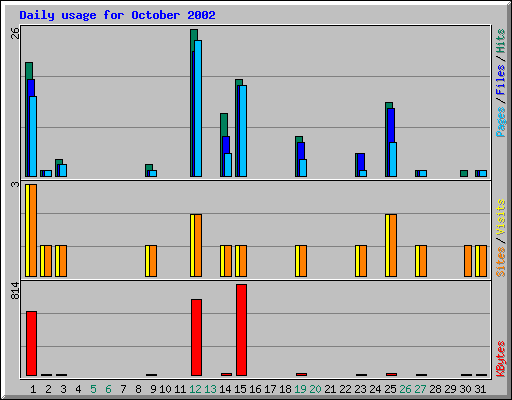Viewport: 512px width, 400px height.
Task: Click the orange sites bar for day 30
Action: coord(468,261)
